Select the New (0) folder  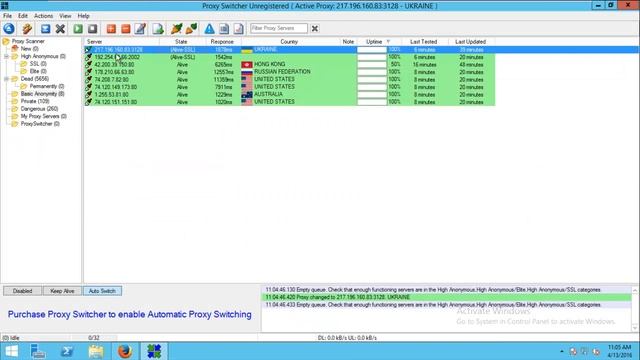pyautogui.click(x=29, y=49)
